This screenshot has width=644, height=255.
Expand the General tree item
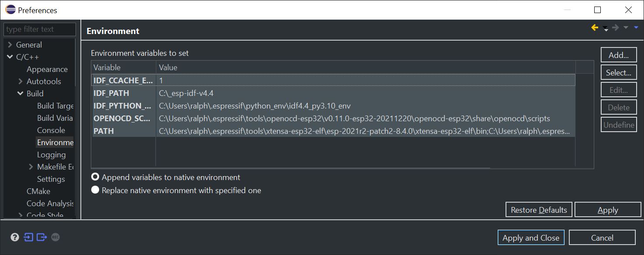click(10, 44)
